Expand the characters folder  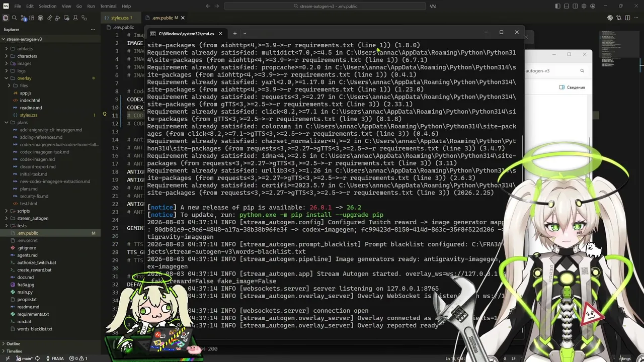50,56
